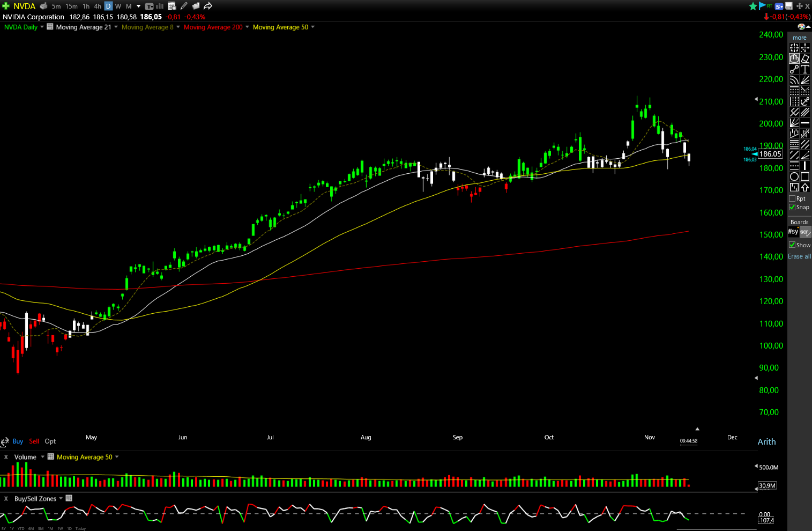Switch to the monthly M timeframe
The width and height of the screenshot is (812, 531).
point(129,6)
